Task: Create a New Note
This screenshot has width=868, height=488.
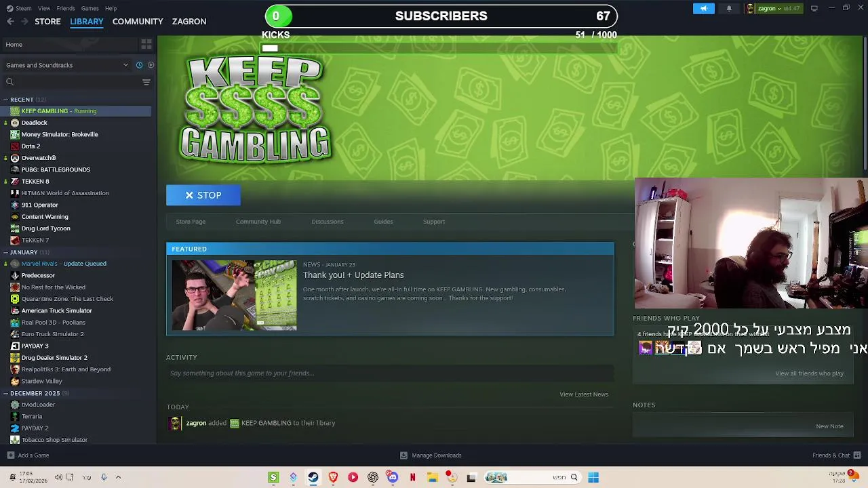Action: [829, 426]
